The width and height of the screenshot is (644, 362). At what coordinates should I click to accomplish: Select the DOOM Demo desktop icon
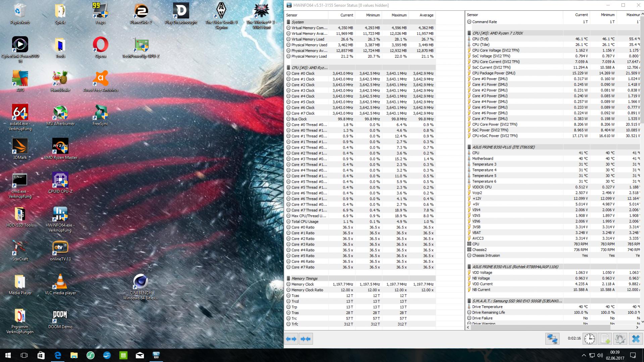click(60, 318)
